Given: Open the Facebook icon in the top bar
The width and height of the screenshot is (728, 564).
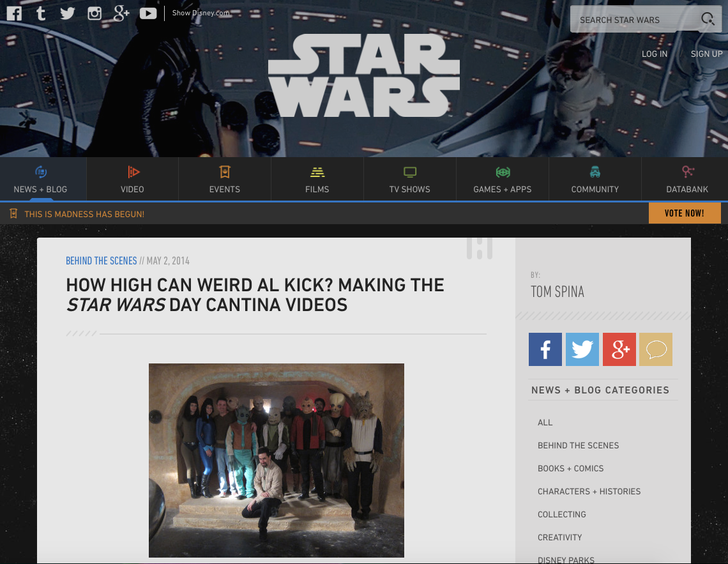Looking at the screenshot, I should tap(14, 13).
